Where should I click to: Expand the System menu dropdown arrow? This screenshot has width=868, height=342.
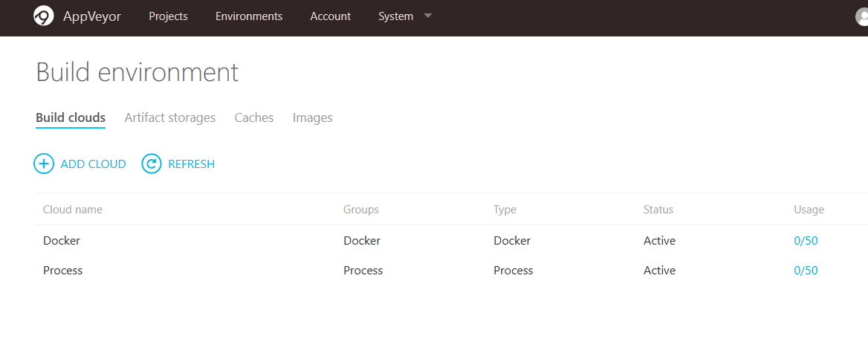pos(427,16)
